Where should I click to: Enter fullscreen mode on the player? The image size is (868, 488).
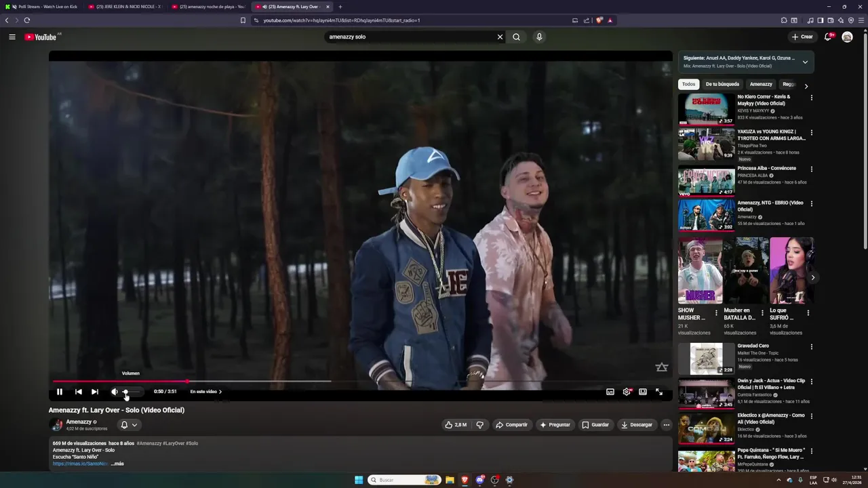[x=659, y=392]
